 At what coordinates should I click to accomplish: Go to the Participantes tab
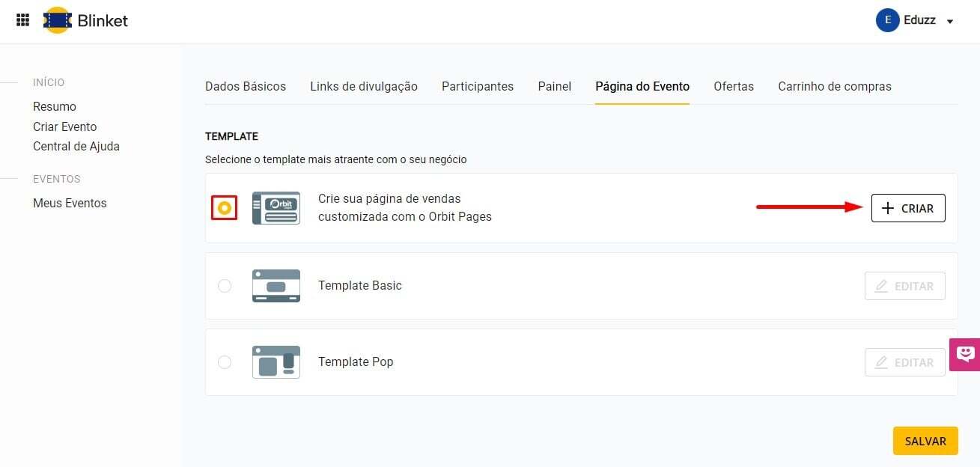click(478, 86)
